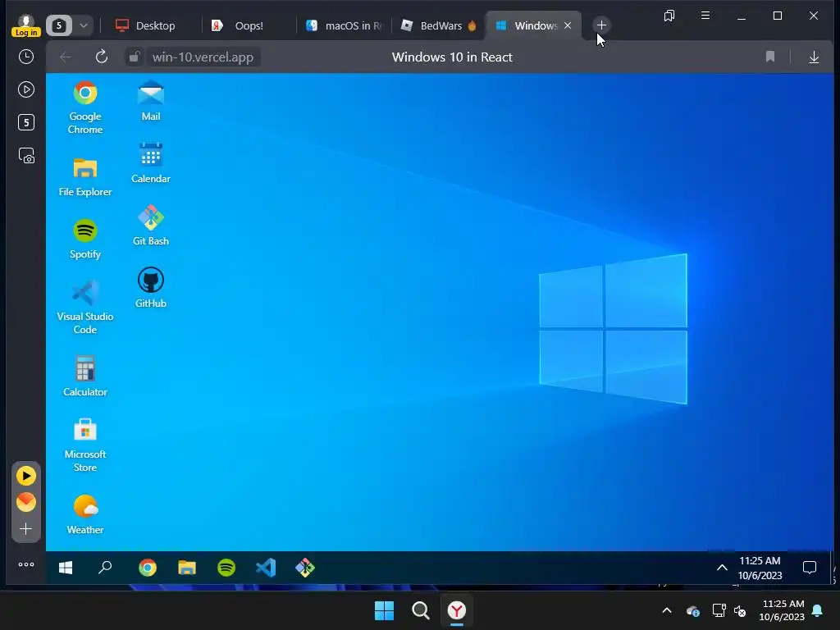This screenshot has height=630, width=840.
Task: Open Microsoft Store desktop icon
Action: tap(85, 445)
